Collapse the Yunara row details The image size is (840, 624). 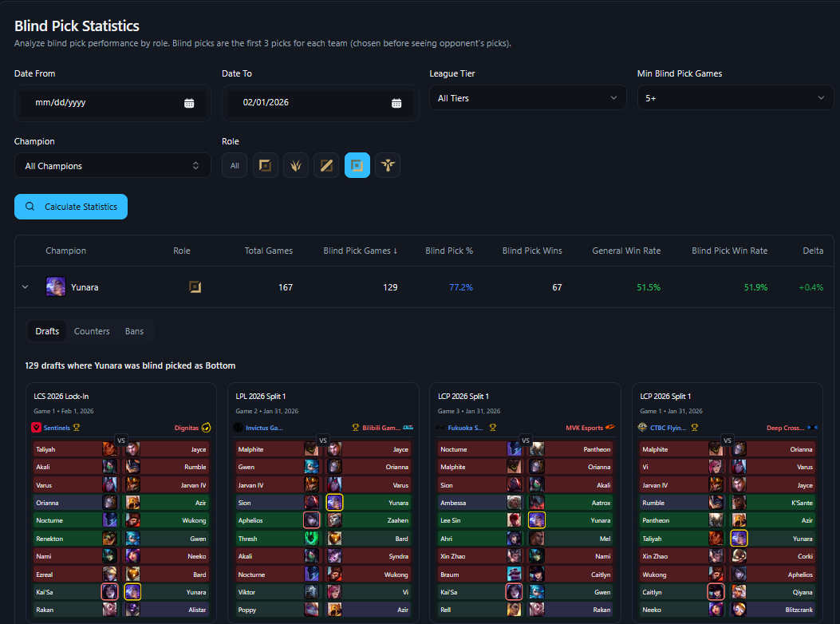(x=25, y=287)
